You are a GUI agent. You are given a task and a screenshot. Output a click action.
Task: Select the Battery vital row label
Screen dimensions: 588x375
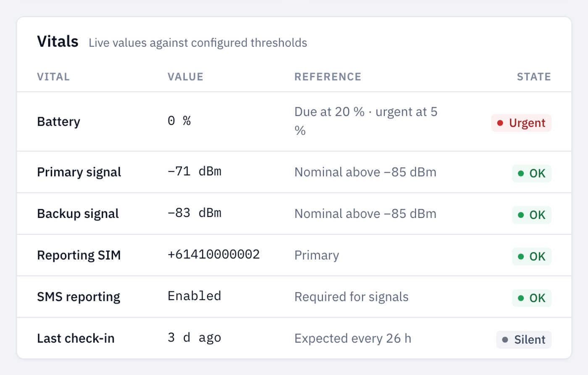coord(58,122)
